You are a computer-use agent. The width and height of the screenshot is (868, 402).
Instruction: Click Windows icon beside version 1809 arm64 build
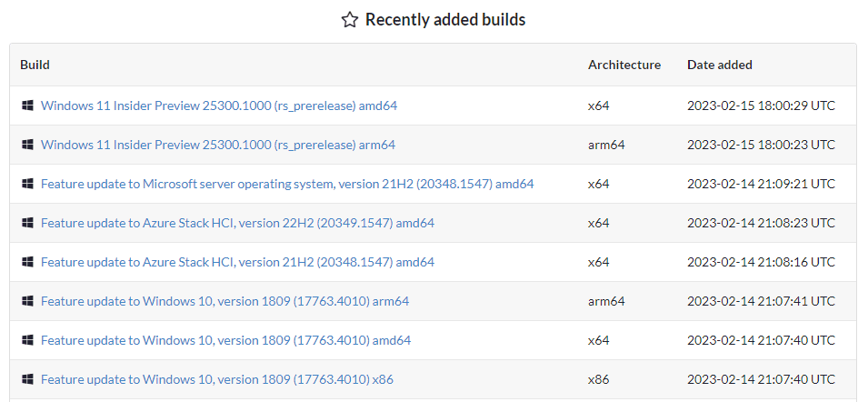coord(27,301)
